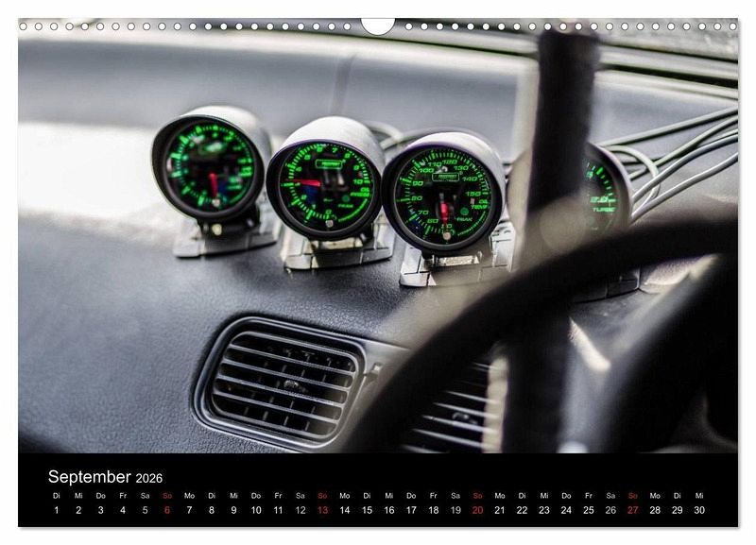The image size is (756, 545).
Task: Select Sunday the 6th in red
Action: pyautogui.click(x=167, y=510)
